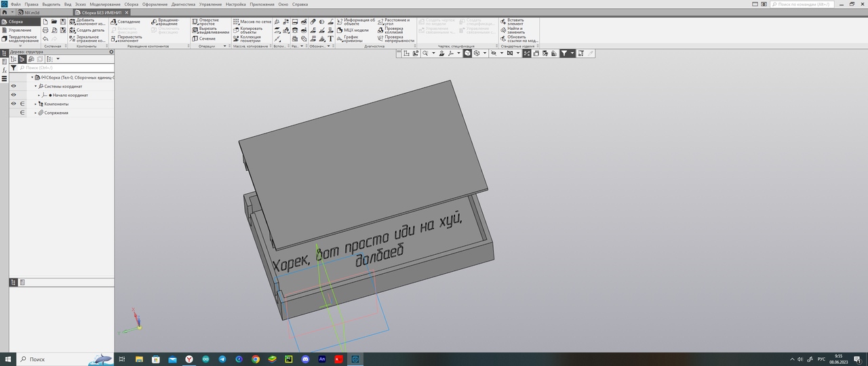This screenshot has height=366, width=868.
Task: Open the Настройка menu
Action: tap(236, 4)
